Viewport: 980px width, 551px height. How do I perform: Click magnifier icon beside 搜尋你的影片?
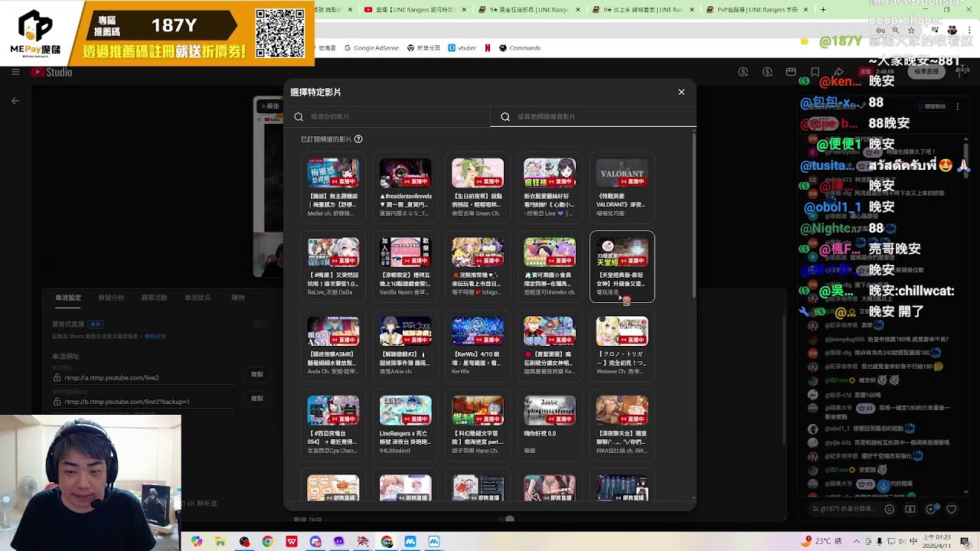pos(299,117)
